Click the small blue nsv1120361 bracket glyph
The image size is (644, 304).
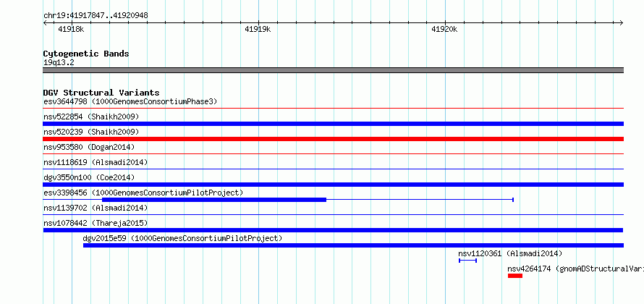[467, 261]
